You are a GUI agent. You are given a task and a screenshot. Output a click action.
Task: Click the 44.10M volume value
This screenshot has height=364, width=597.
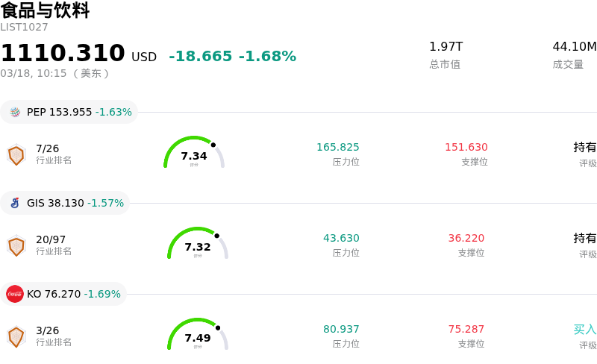(574, 47)
